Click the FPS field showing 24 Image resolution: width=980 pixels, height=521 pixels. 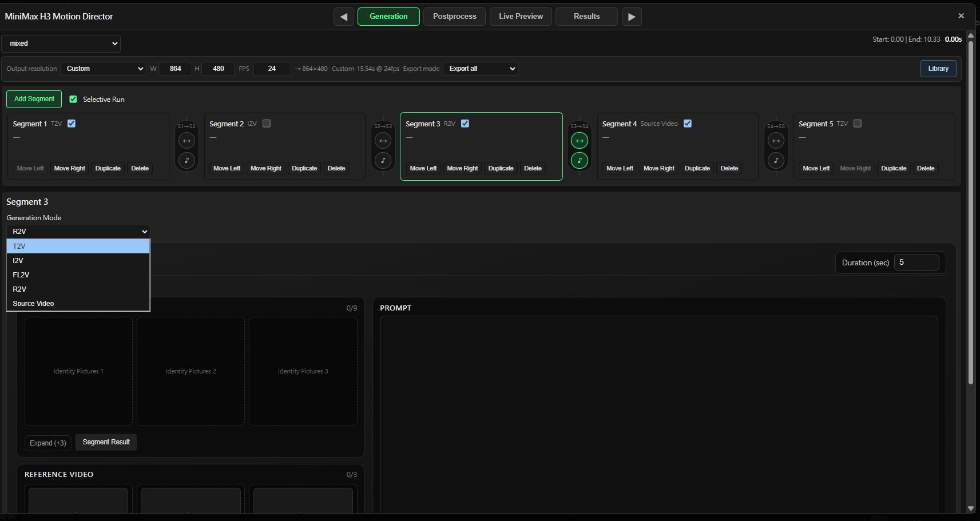click(272, 69)
